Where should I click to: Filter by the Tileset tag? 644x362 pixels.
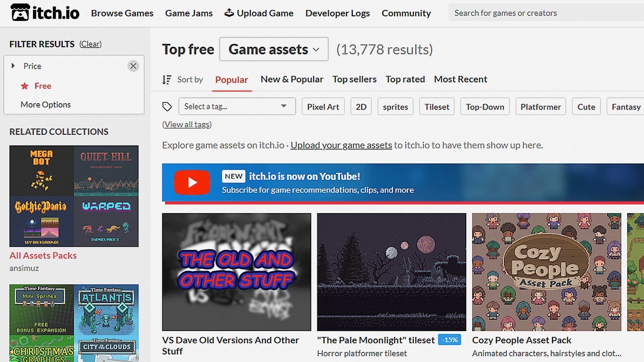[x=437, y=107]
